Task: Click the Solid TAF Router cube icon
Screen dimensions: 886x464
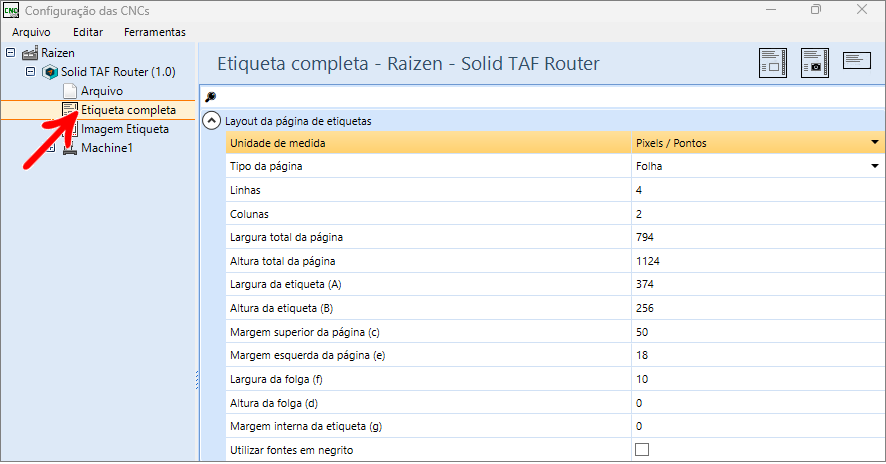Action: click(50, 72)
